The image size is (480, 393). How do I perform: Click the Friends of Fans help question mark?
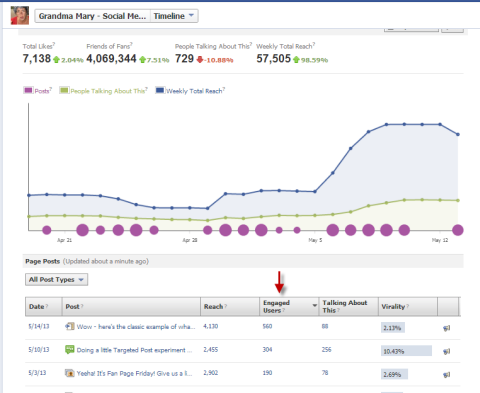pyautogui.click(x=131, y=44)
